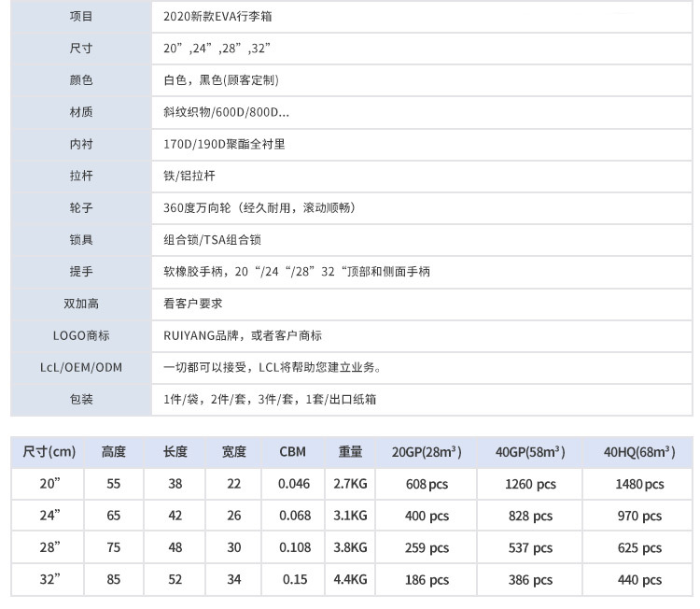
Task: Click the LOGO商标 row label
Action: (81, 335)
